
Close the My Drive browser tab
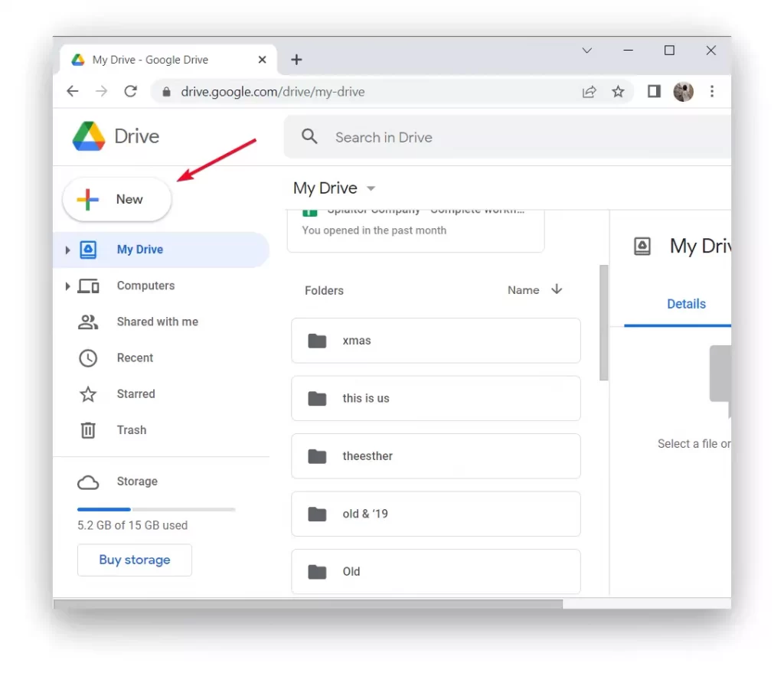pos(262,60)
